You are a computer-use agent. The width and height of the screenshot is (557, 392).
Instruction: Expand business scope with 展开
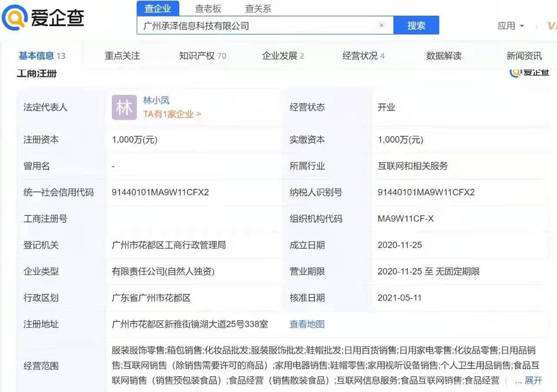coord(534,381)
